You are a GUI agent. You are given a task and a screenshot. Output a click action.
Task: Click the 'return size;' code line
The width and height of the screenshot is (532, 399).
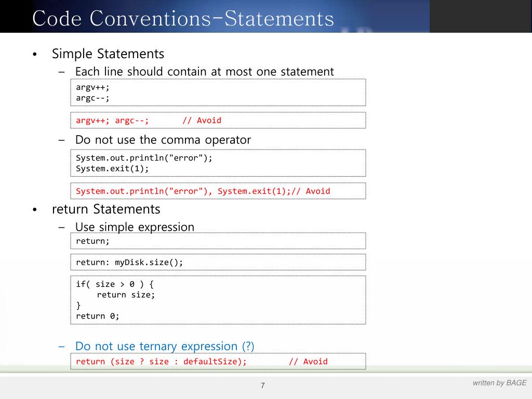pos(126,295)
